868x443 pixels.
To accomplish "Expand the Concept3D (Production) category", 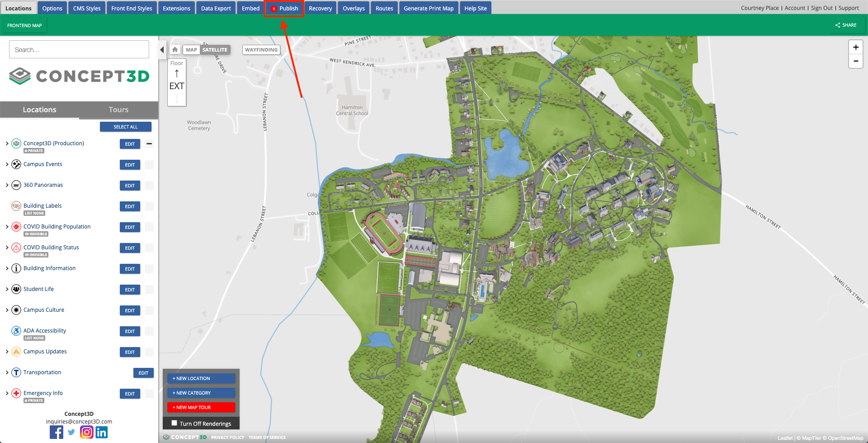I will 7,143.
